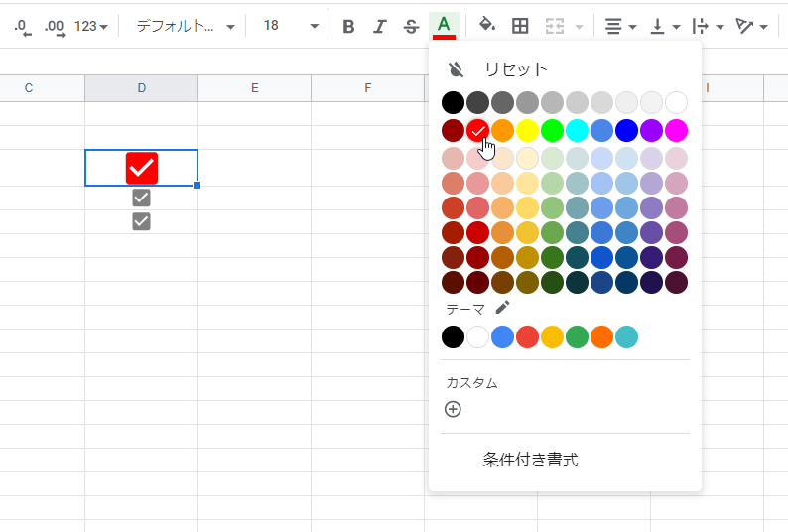Toggle bold formatting
The height and width of the screenshot is (532, 788).
(x=348, y=26)
